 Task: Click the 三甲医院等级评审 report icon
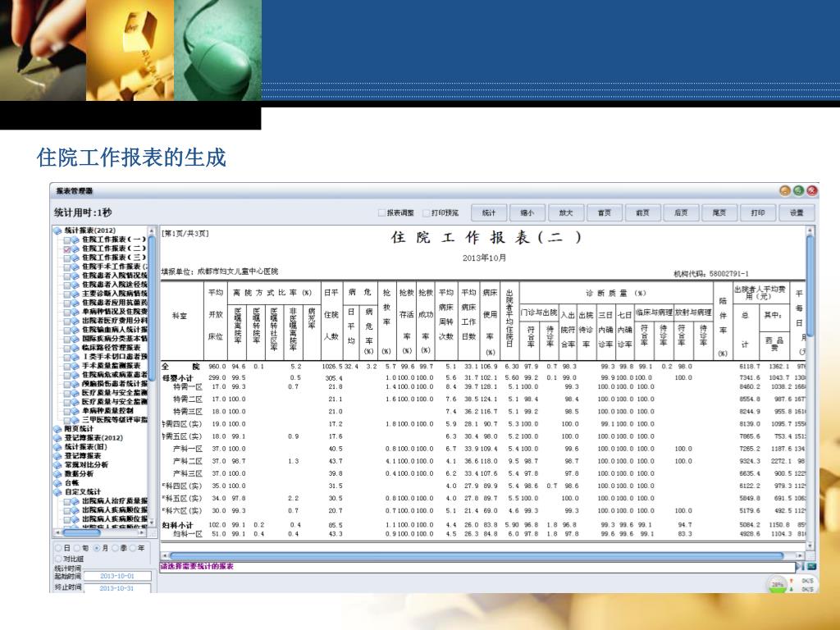pyautogui.click(x=75, y=420)
